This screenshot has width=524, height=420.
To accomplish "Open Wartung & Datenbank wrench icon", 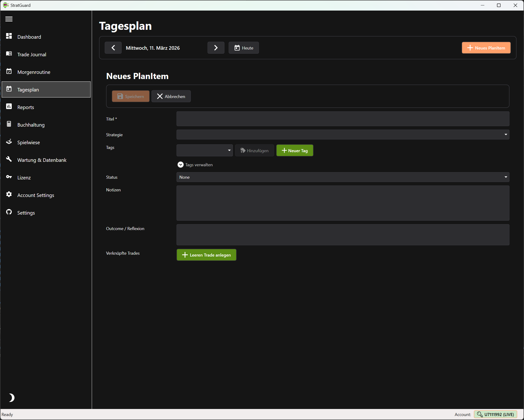I will tap(9, 159).
